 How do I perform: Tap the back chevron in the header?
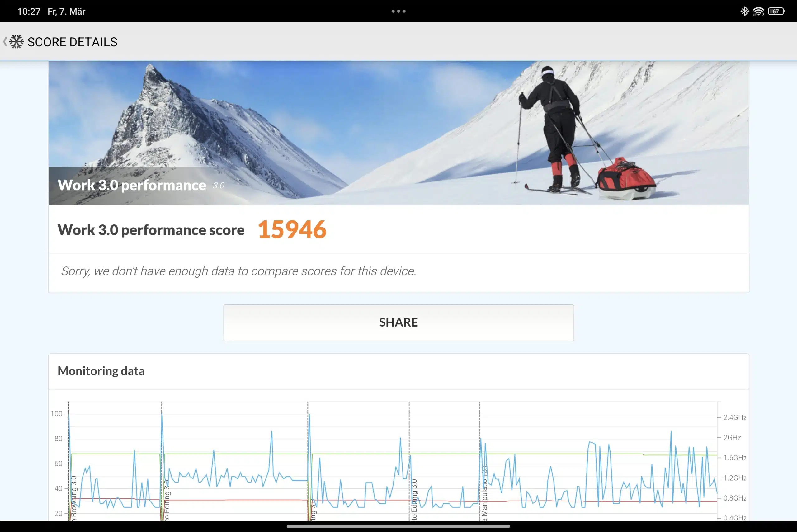click(x=5, y=42)
